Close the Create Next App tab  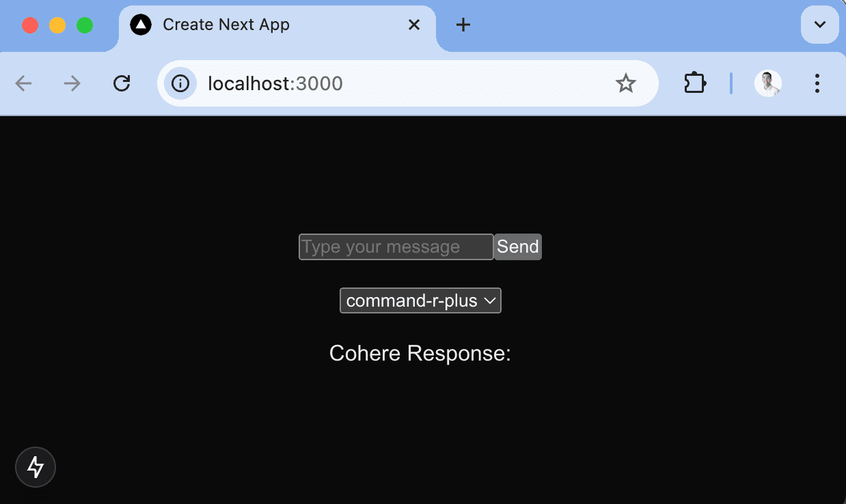pyautogui.click(x=414, y=25)
